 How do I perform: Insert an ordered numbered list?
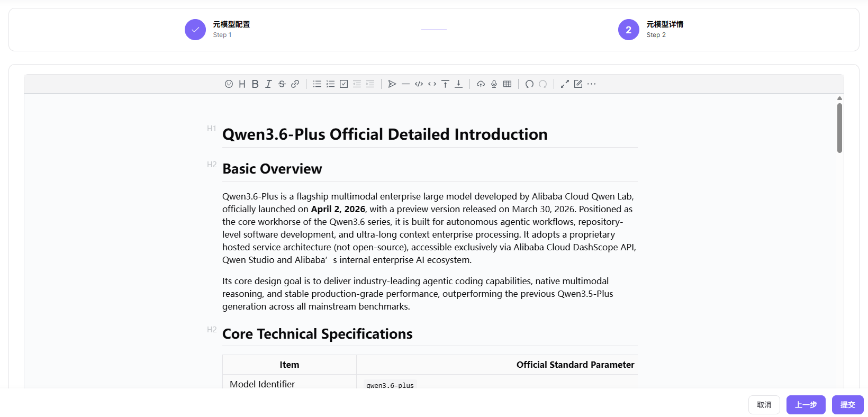click(x=330, y=84)
